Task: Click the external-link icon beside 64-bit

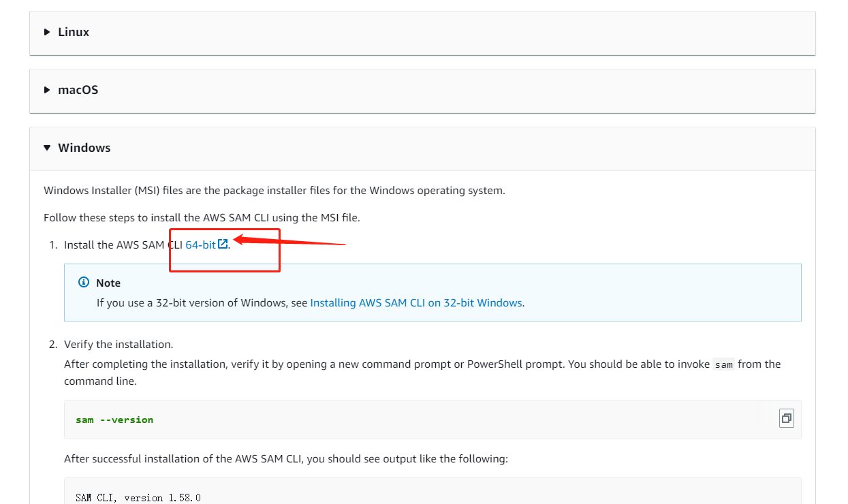Action: click(x=223, y=244)
